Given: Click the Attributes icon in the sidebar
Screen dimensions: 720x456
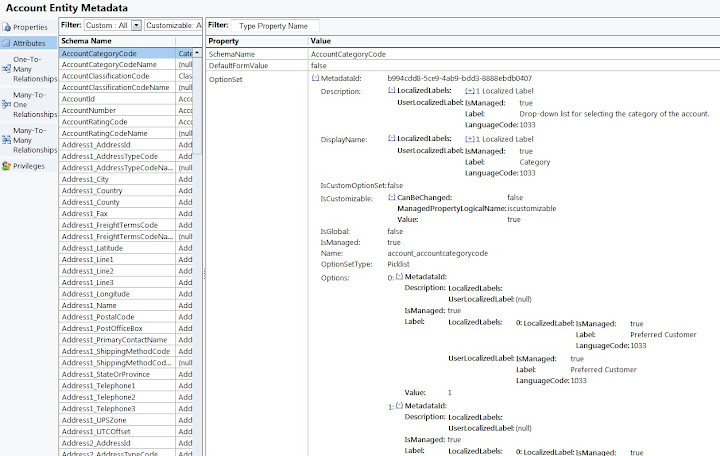Looking at the screenshot, I should click(x=7, y=44).
